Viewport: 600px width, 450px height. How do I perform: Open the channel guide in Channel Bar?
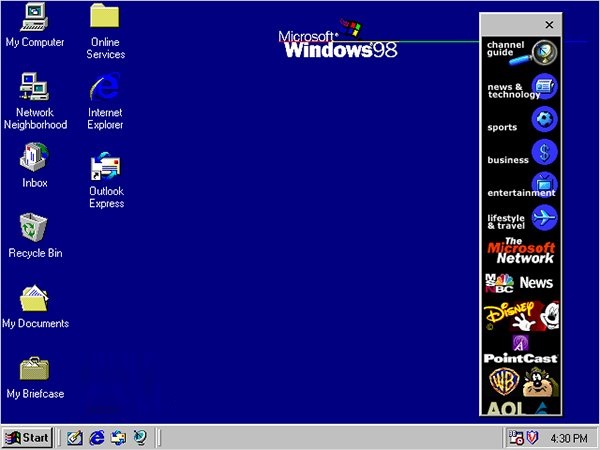521,52
